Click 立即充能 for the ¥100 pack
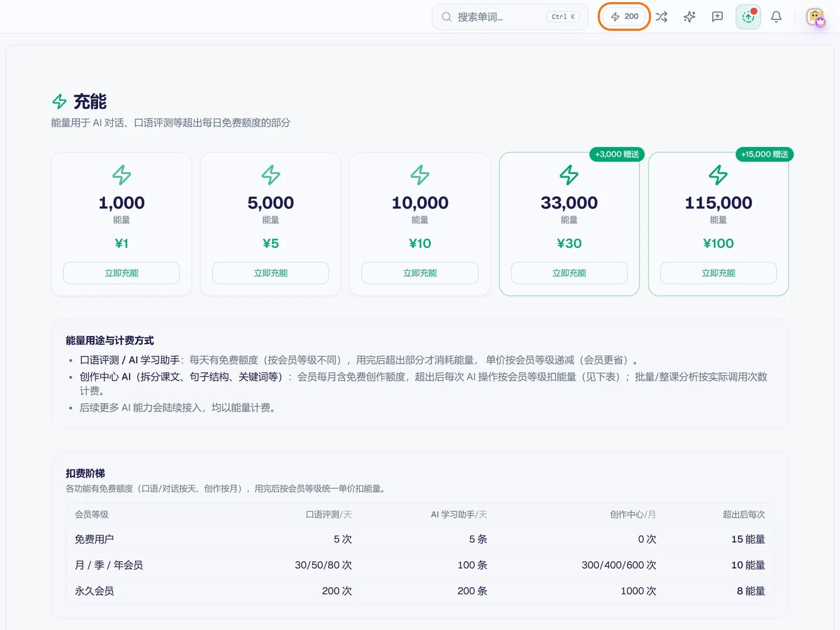 click(718, 273)
